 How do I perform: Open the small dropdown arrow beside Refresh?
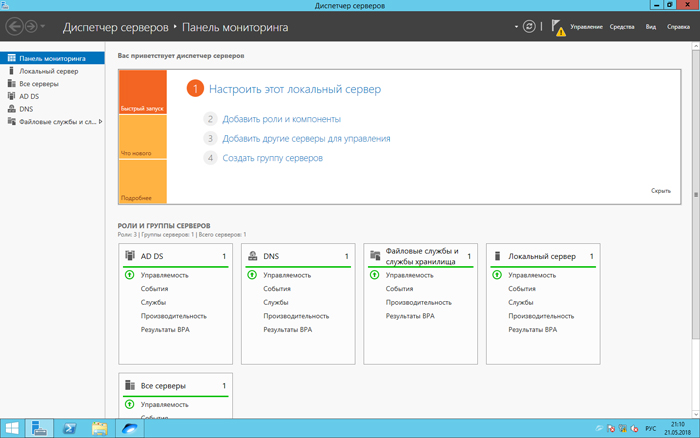516,27
